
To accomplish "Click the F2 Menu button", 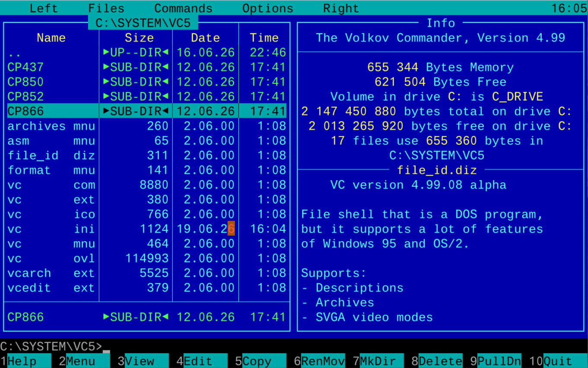I will coord(84,361).
